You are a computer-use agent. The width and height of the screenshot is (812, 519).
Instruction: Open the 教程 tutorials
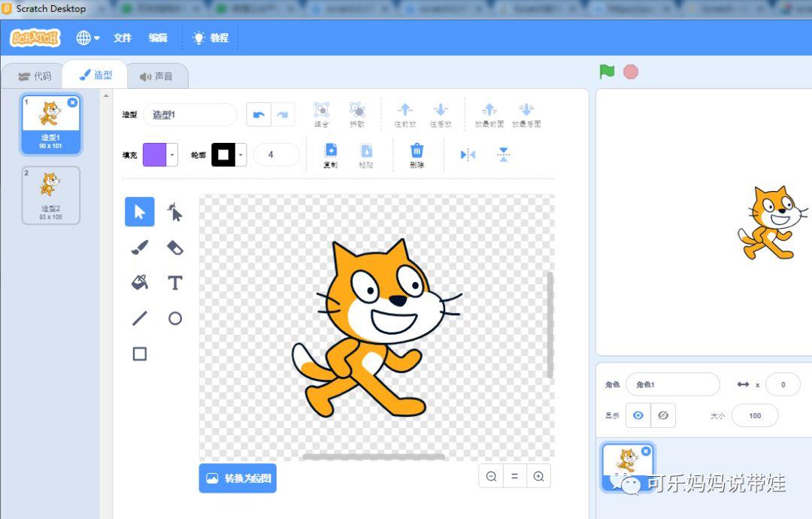(211, 38)
